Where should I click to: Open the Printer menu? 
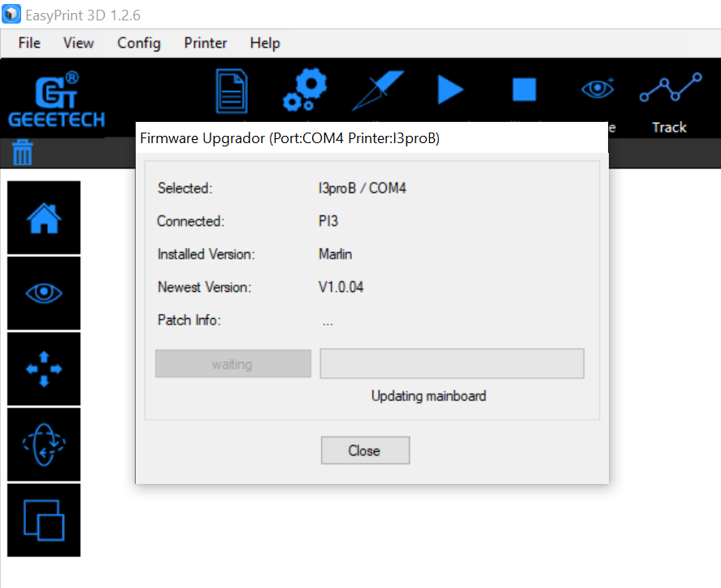[206, 43]
